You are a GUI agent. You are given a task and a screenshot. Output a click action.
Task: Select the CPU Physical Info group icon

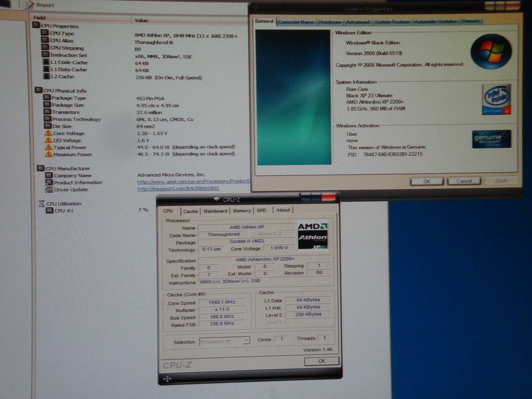39,90
